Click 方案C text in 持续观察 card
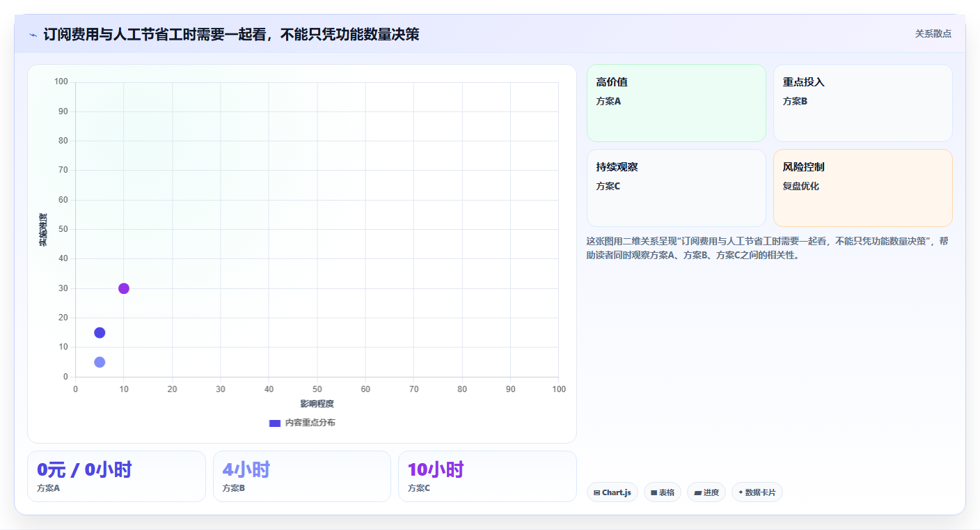 [608, 186]
